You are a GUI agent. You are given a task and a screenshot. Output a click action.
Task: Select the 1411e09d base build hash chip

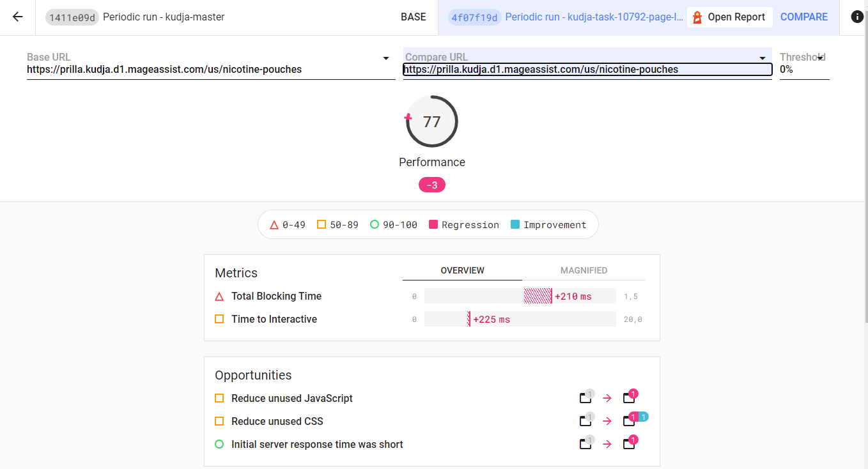(72, 17)
